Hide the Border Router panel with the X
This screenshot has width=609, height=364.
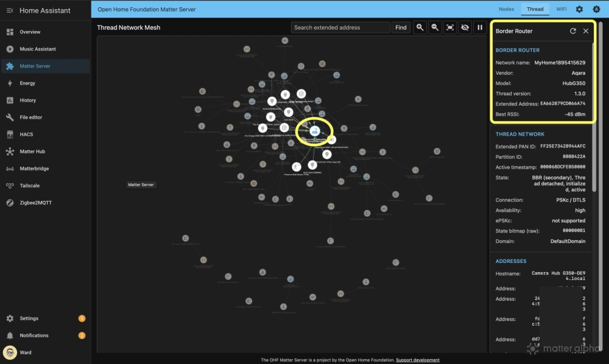(586, 31)
